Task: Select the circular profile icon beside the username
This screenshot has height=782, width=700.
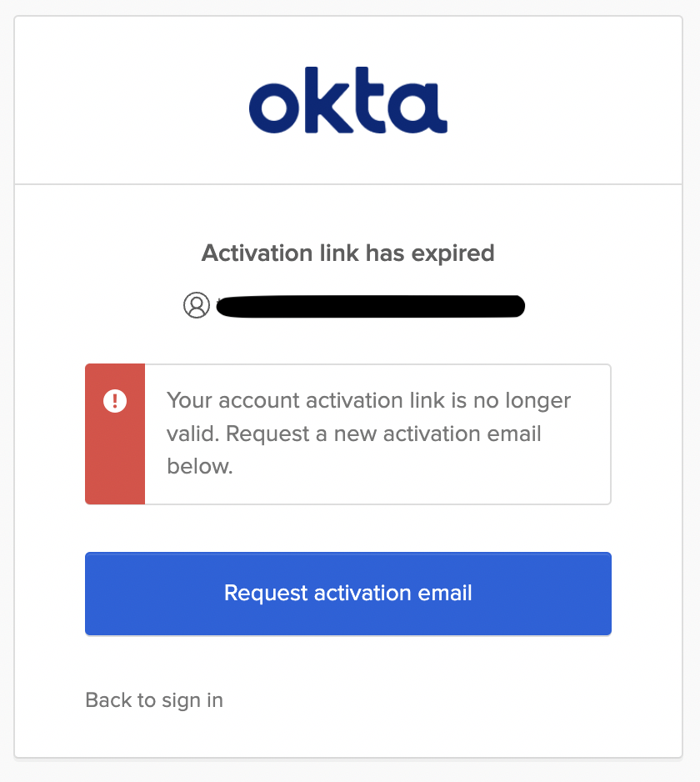Action: pyautogui.click(x=196, y=306)
